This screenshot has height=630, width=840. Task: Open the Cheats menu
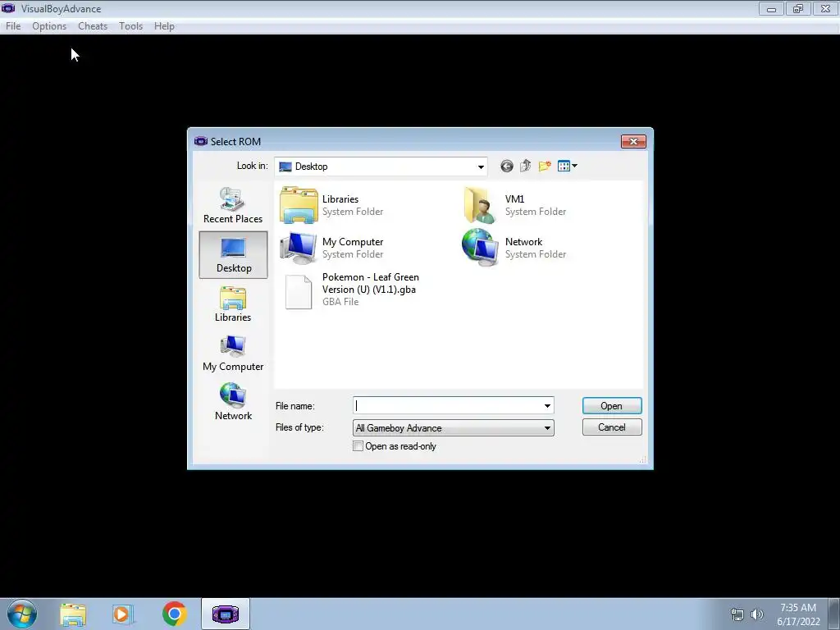tap(93, 26)
